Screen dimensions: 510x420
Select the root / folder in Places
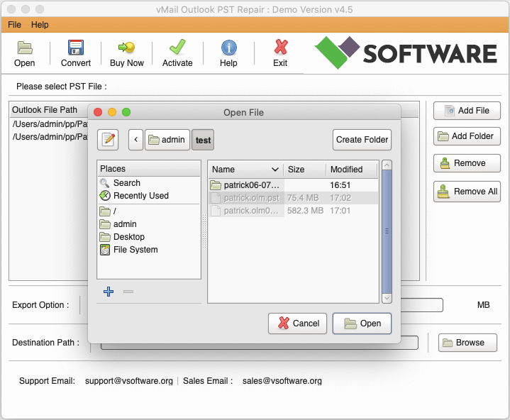click(149, 211)
